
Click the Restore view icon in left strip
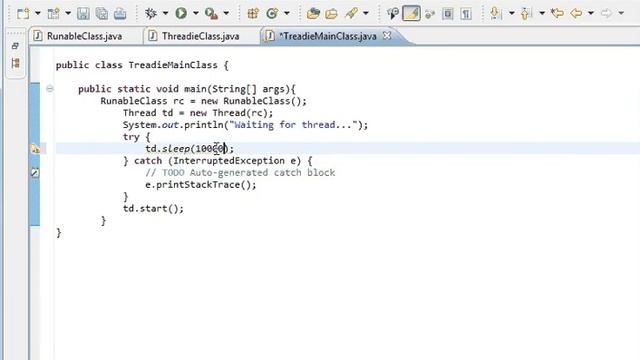pos(15,46)
